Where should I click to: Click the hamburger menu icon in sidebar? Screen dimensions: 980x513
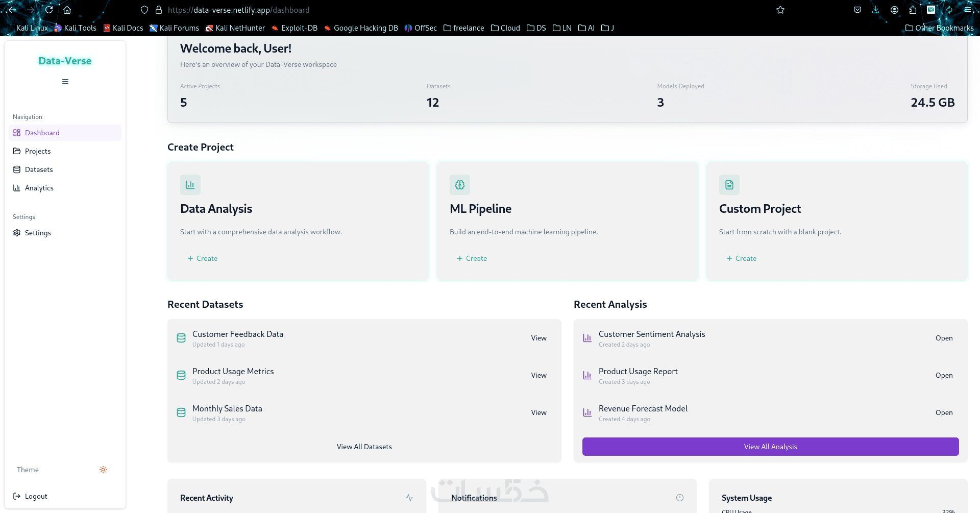click(65, 82)
